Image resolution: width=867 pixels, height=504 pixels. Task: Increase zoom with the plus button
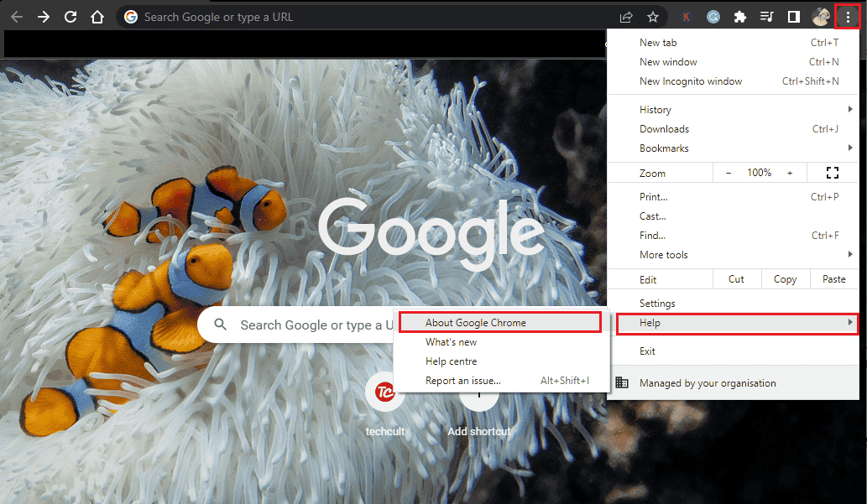(790, 173)
